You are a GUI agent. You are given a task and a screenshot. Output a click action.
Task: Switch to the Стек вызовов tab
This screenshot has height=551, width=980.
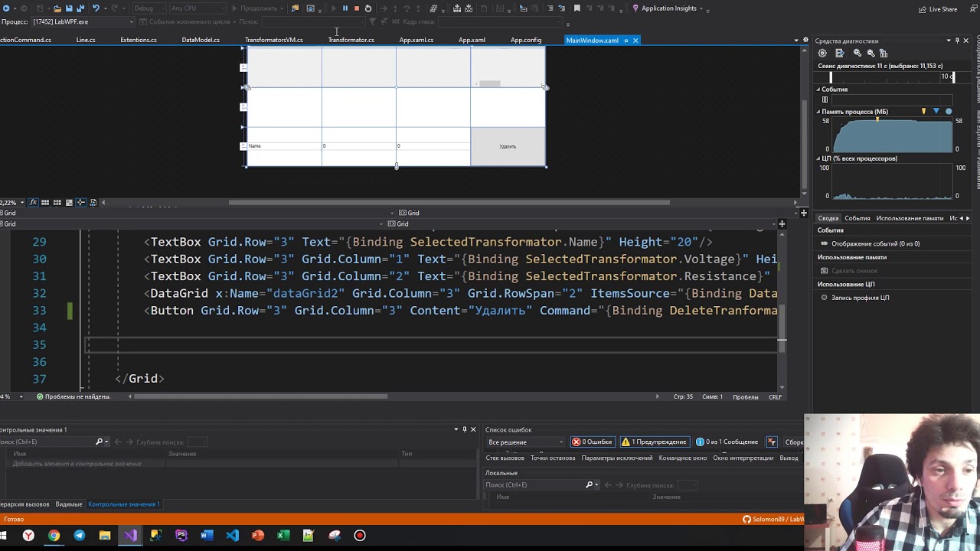pos(505,458)
